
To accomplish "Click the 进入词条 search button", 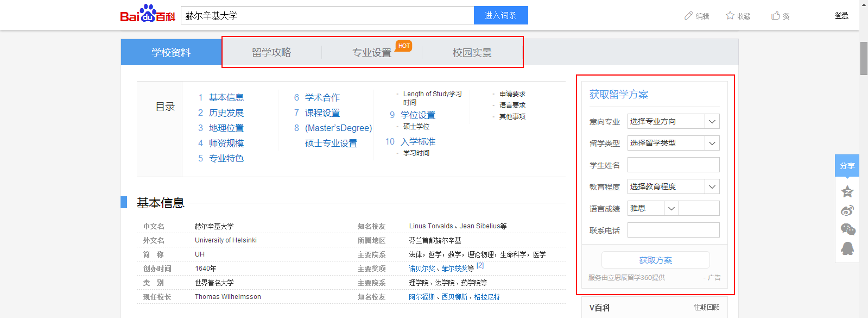I will tap(500, 15).
